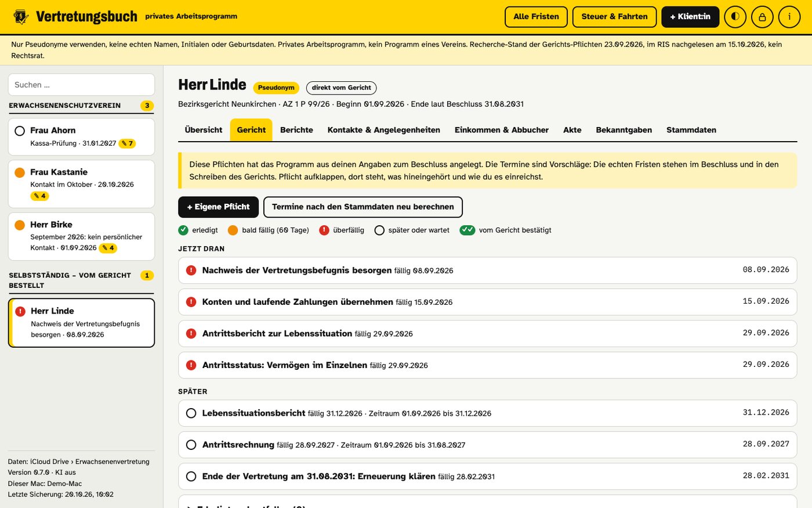
Task: Switch to the Akte tab
Action: [x=572, y=130]
